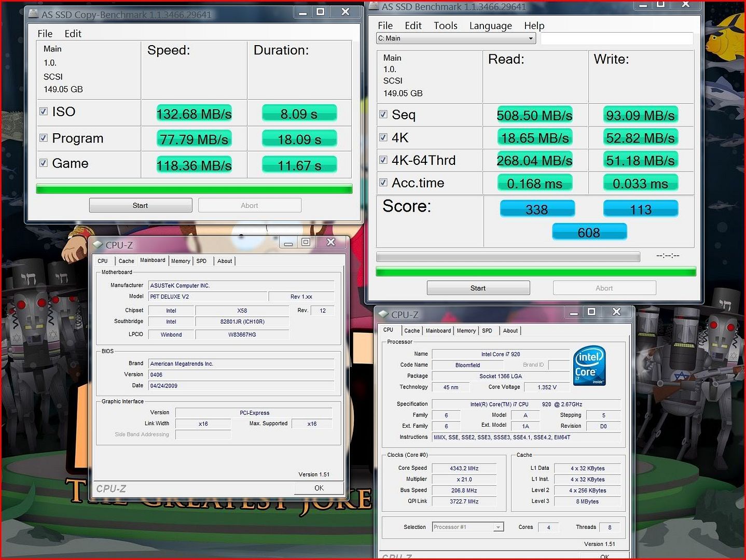Click the 4K write result 52.82 MB/s
Screen dimensions: 746x560
point(641,137)
